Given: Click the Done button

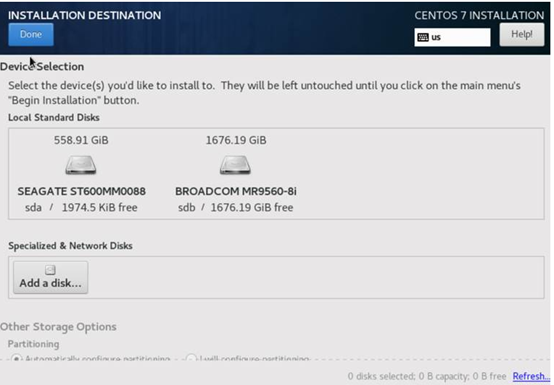Looking at the screenshot, I should [31, 35].
